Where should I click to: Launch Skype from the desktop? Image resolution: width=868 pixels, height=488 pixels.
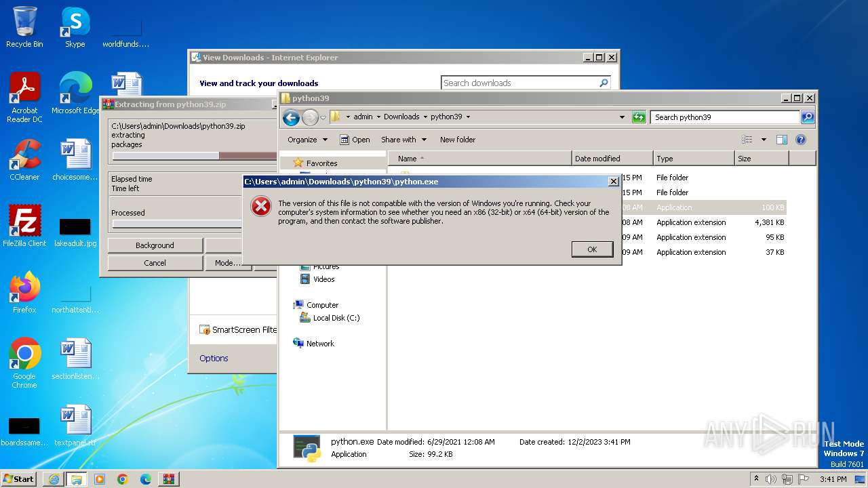[x=75, y=27]
